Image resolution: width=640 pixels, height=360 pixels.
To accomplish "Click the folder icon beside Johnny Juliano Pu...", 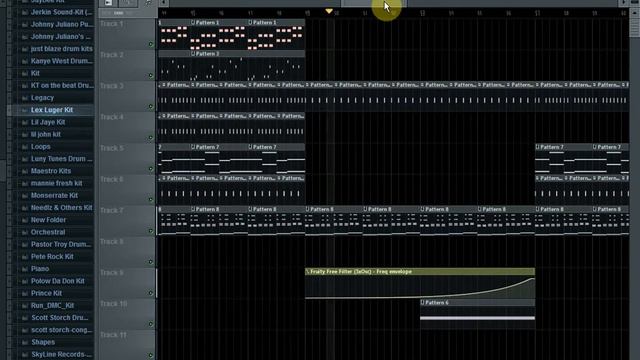I will [x=24, y=25].
